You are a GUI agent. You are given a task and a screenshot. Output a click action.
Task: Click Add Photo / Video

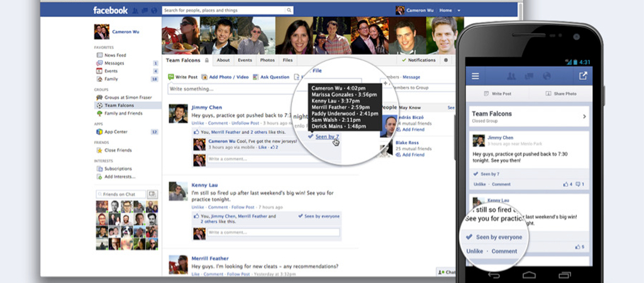[x=225, y=77]
